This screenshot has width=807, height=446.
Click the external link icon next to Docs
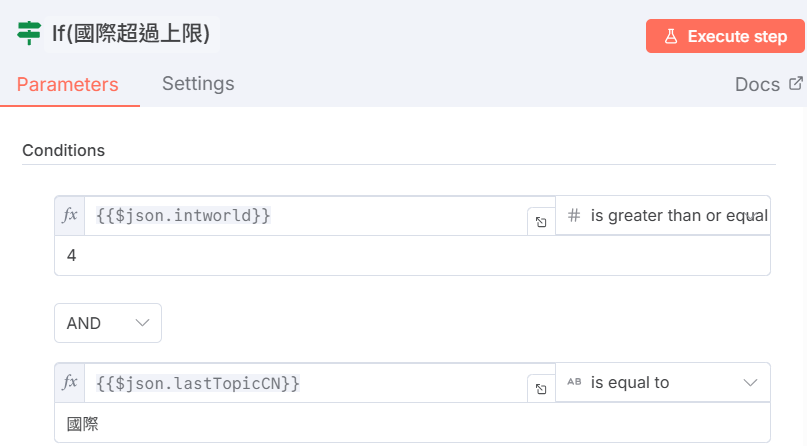pyautogui.click(x=796, y=84)
